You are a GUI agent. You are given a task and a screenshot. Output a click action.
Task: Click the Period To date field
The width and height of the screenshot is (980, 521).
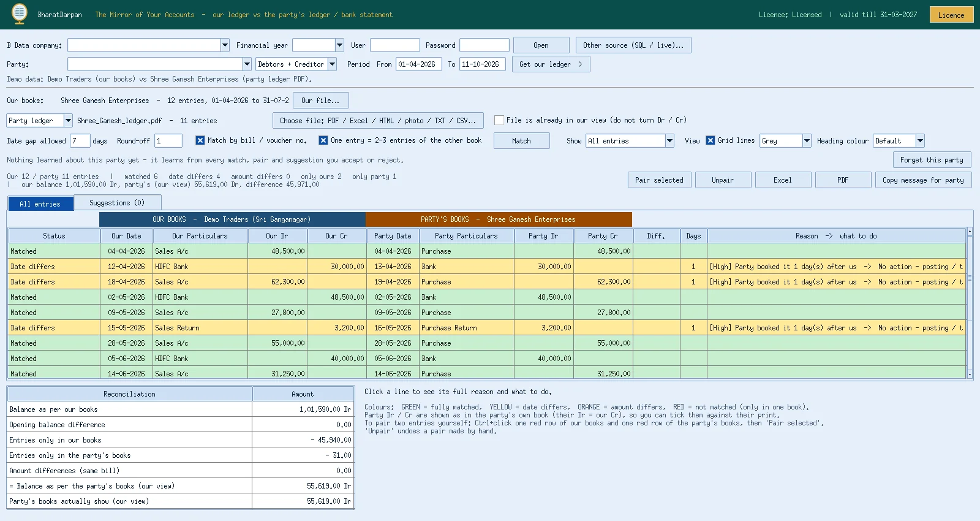pos(483,64)
